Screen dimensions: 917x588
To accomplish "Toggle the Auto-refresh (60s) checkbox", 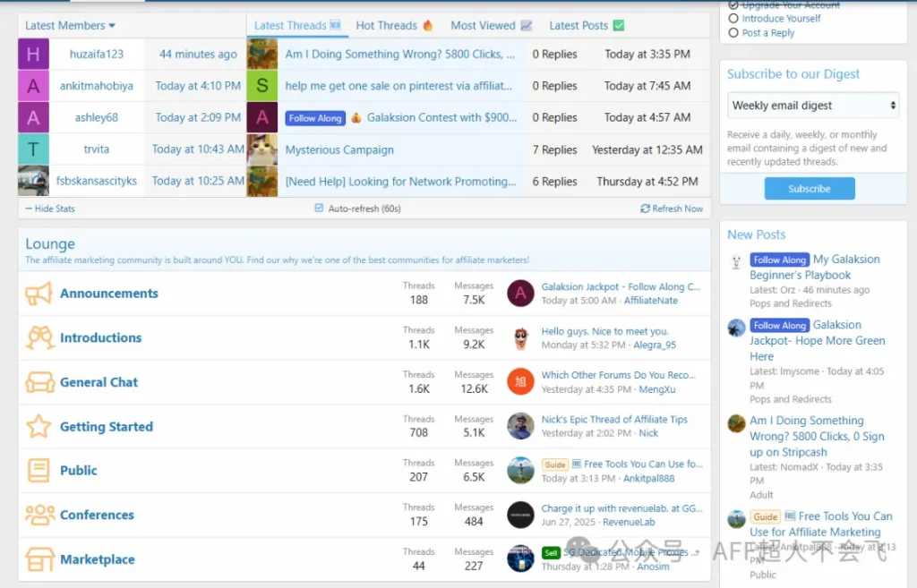I will point(319,209).
